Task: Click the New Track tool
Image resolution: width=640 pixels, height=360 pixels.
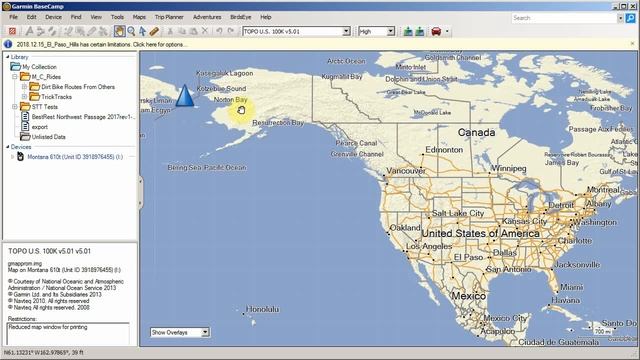Action: pyautogui.click(x=52, y=31)
